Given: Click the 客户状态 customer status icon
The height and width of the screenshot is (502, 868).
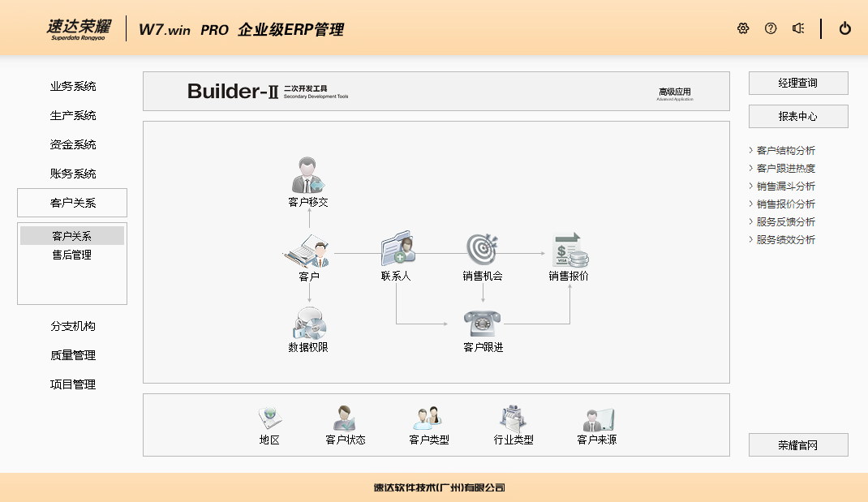Looking at the screenshot, I should 345,418.
